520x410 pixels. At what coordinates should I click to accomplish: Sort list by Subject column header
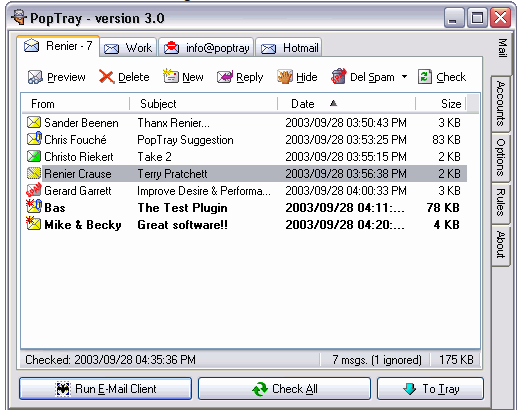(204, 104)
